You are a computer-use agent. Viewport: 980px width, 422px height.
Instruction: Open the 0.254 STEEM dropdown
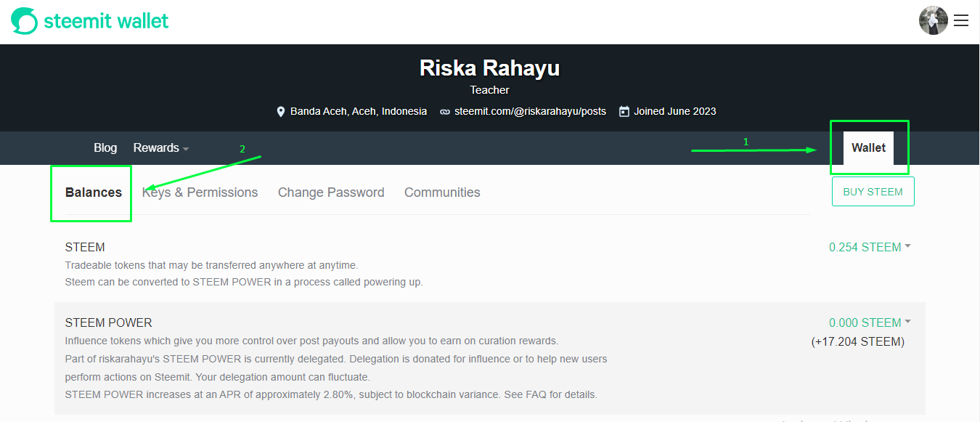tap(870, 247)
